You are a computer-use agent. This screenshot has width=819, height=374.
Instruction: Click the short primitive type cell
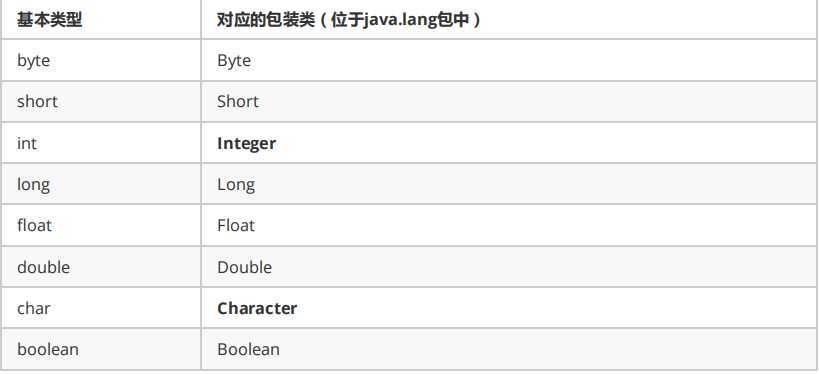[101, 101]
